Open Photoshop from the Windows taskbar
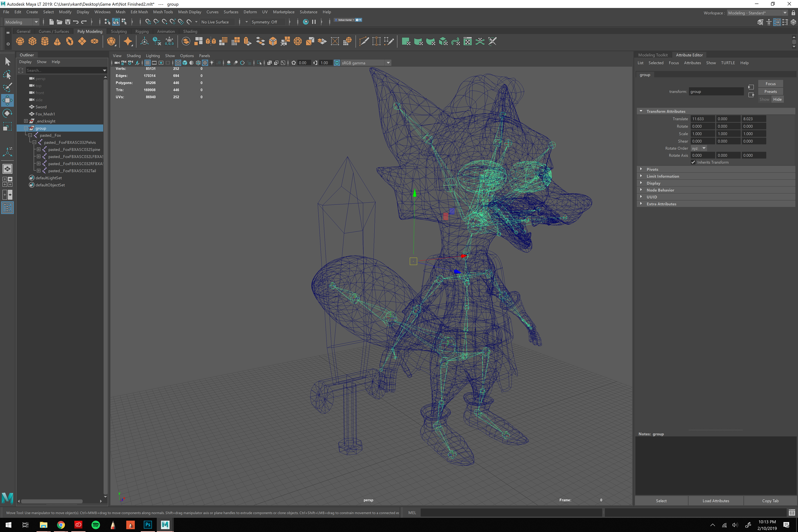The height and width of the screenshot is (532, 798). coord(148,525)
